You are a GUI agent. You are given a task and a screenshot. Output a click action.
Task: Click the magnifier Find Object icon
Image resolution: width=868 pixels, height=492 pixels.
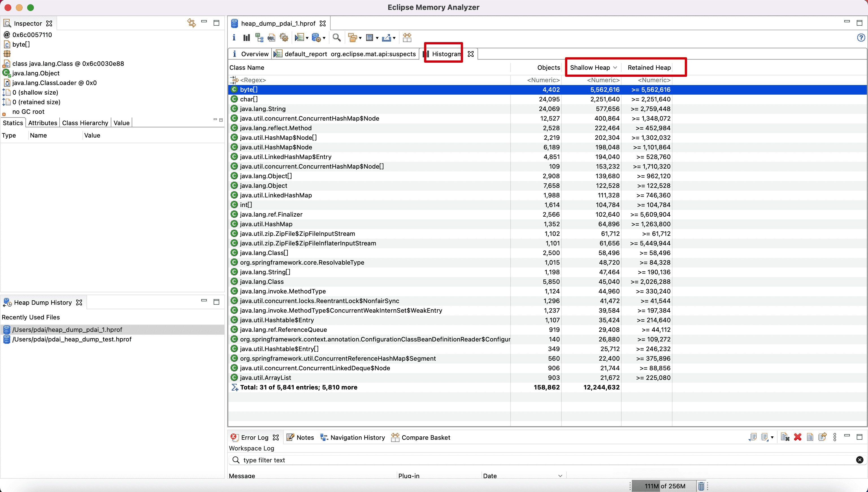336,38
